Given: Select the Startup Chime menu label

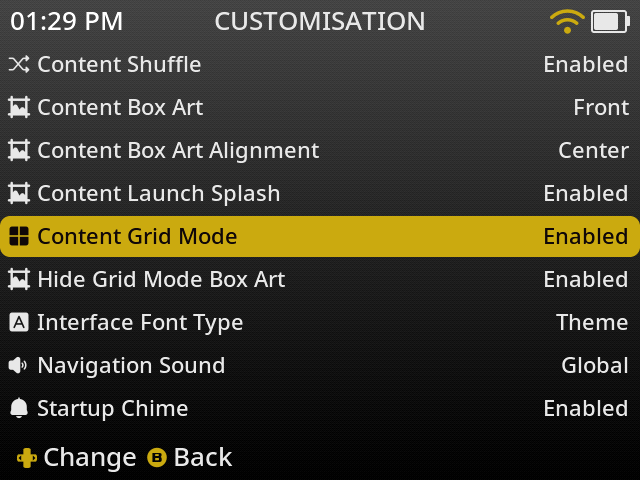Looking at the screenshot, I should point(112,409).
